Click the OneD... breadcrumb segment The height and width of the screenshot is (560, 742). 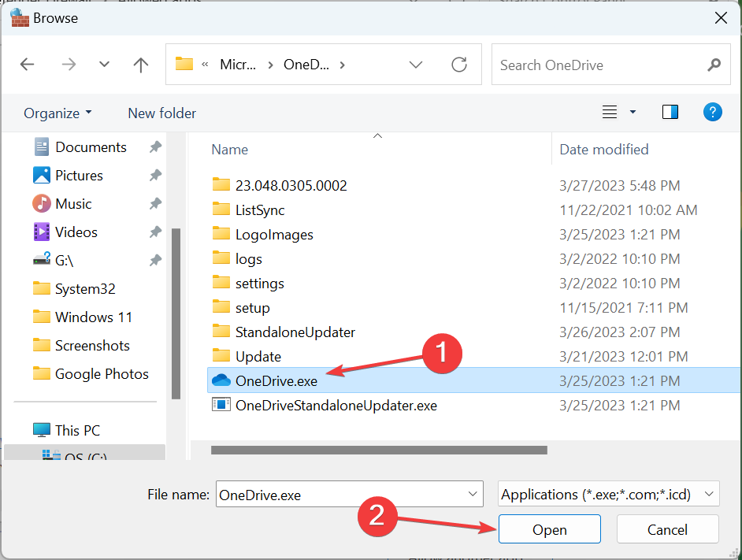[x=306, y=65]
